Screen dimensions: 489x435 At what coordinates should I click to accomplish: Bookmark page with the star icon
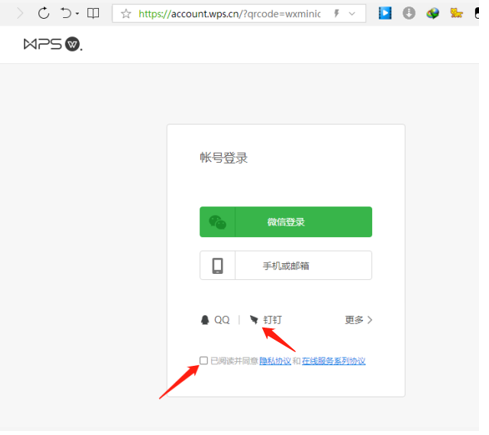tap(126, 14)
